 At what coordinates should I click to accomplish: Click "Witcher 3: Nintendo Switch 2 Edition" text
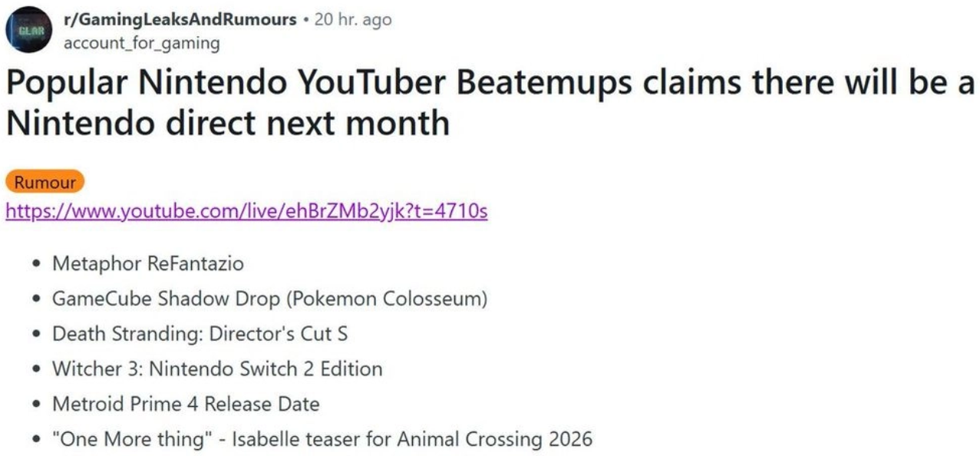[x=217, y=369]
